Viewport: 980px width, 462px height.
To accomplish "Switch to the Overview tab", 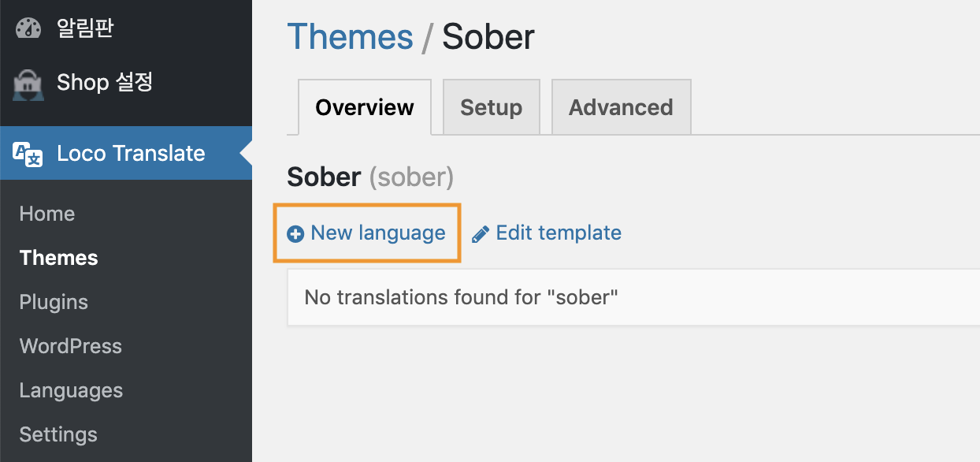I will coord(365,107).
